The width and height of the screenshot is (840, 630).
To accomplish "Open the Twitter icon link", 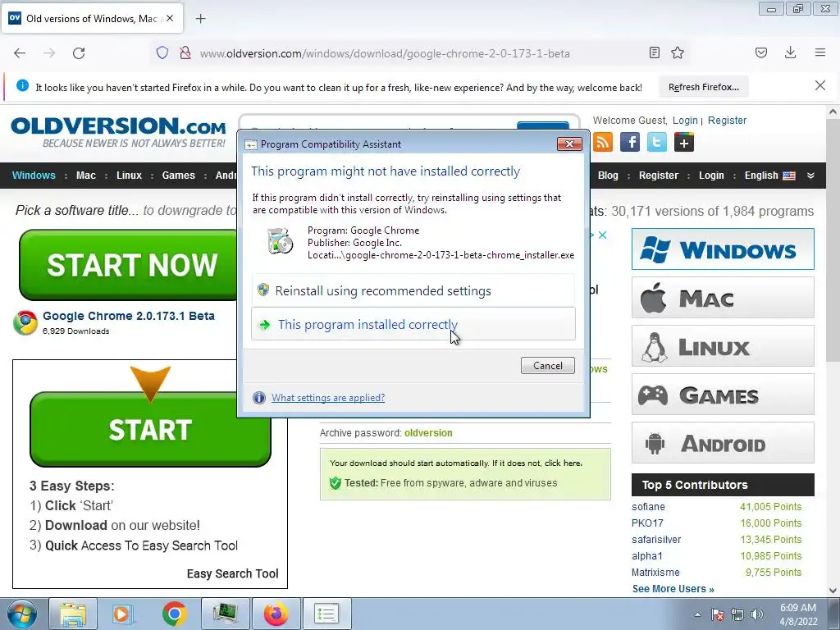I will (x=657, y=143).
